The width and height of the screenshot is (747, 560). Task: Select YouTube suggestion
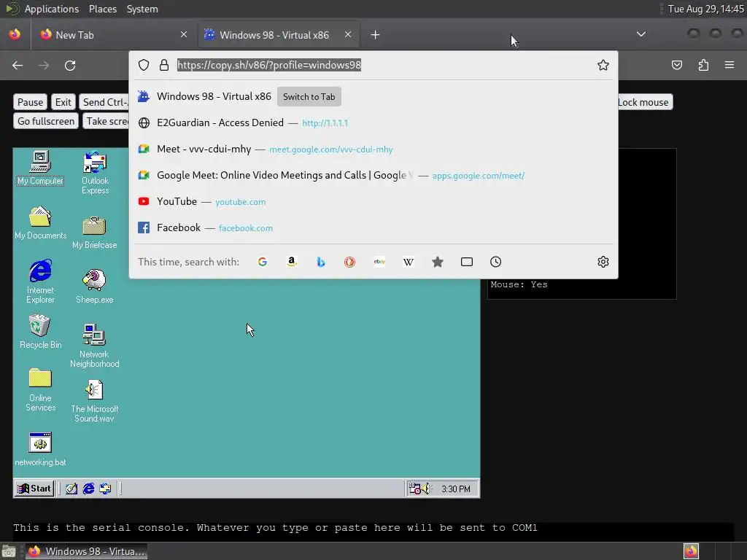click(373, 201)
